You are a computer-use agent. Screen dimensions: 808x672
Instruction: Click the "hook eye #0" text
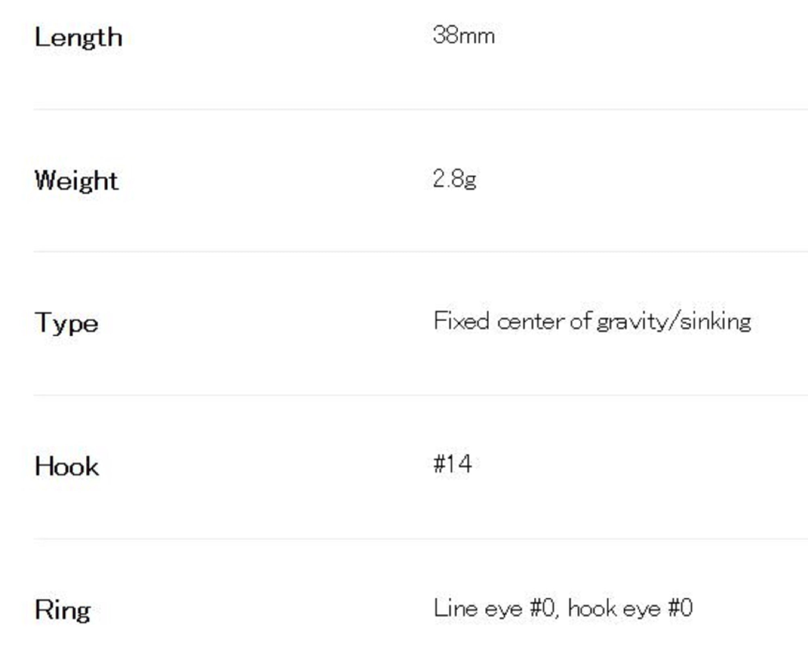pyautogui.click(x=630, y=608)
